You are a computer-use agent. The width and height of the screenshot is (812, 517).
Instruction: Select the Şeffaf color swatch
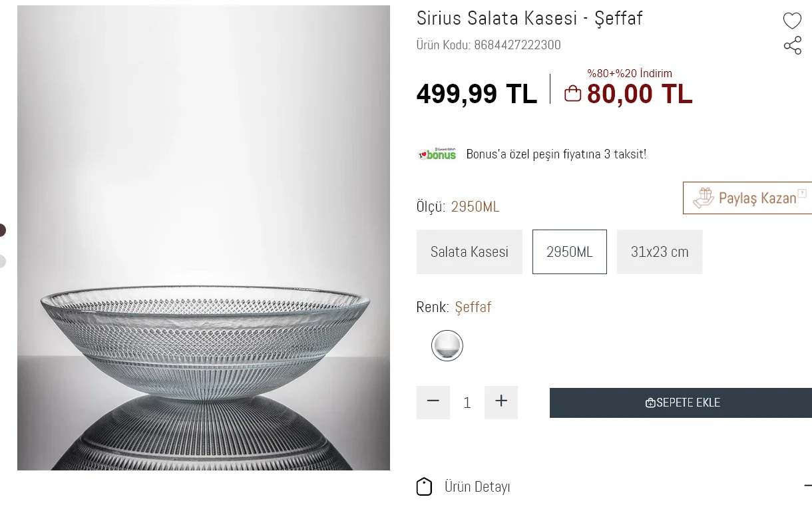[447, 346]
